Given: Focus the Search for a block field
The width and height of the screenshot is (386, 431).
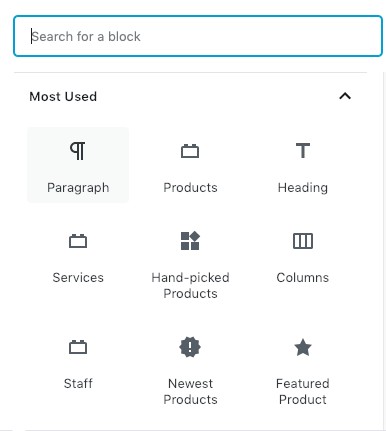Looking at the screenshot, I should pyautogui.click(x=198, y=36).
